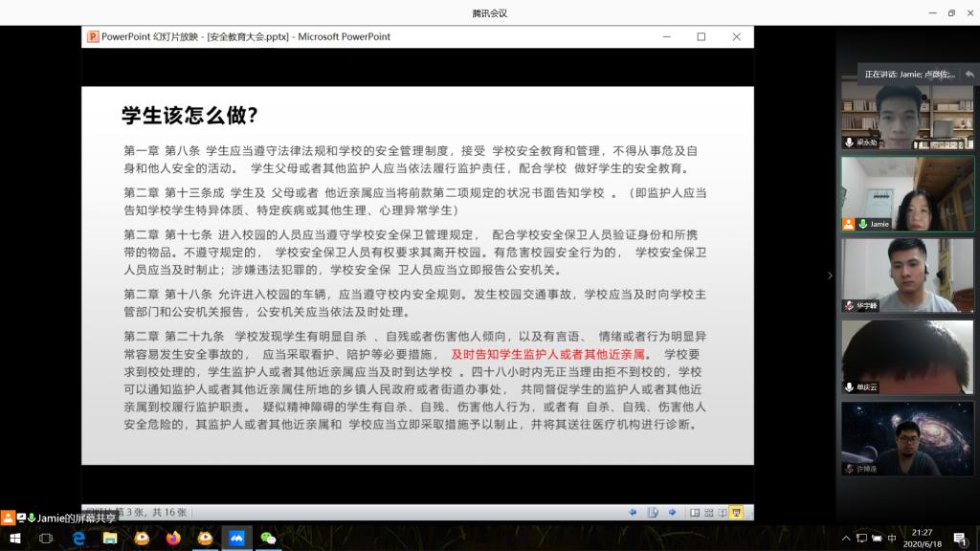Click the highlighted Slide Show view button
980x551 pixels.
pyautogui.click(x=737, y=512)
